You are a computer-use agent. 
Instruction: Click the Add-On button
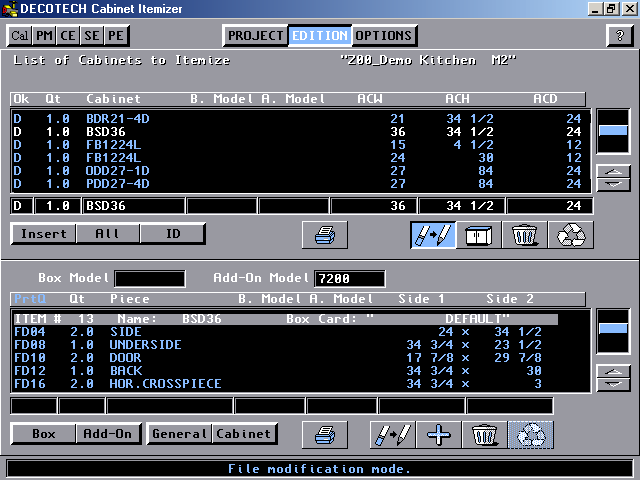coord(108,433)
